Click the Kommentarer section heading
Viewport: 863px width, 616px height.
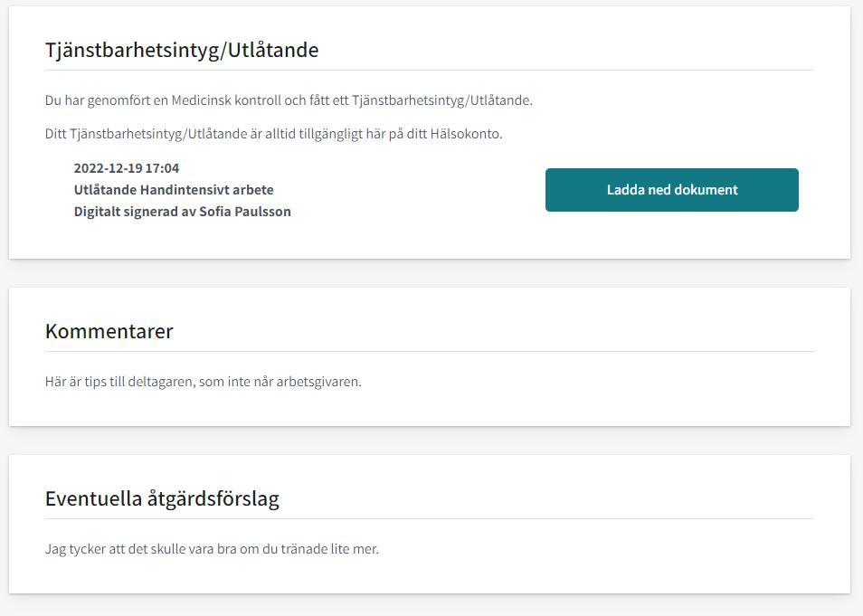[x=109, y=331]
